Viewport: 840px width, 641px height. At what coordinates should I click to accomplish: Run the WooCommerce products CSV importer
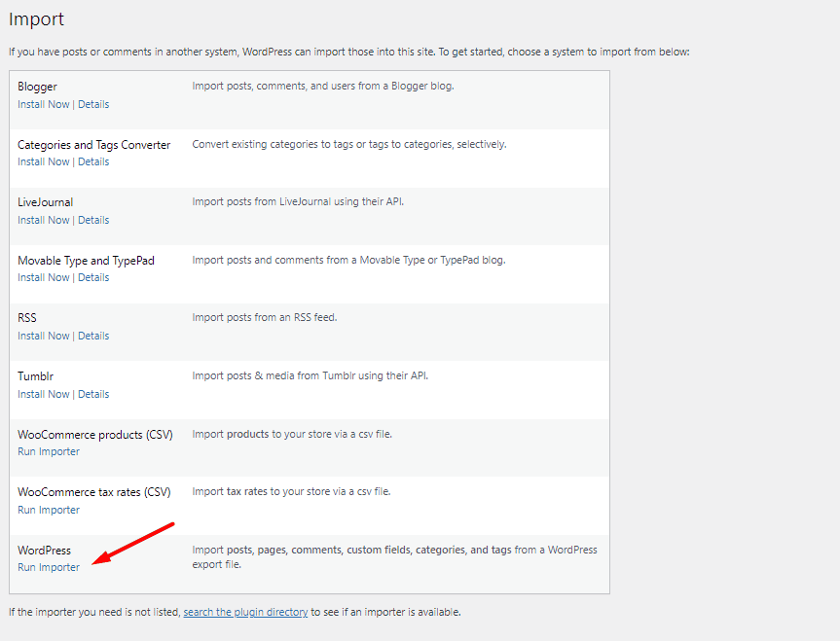pos(48,451)
